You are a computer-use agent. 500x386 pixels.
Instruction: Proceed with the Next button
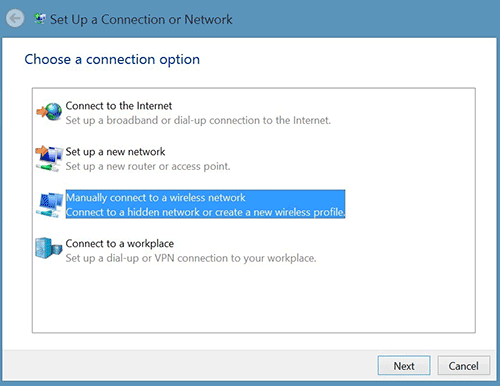pyautogui.click(x=404, y=366)
